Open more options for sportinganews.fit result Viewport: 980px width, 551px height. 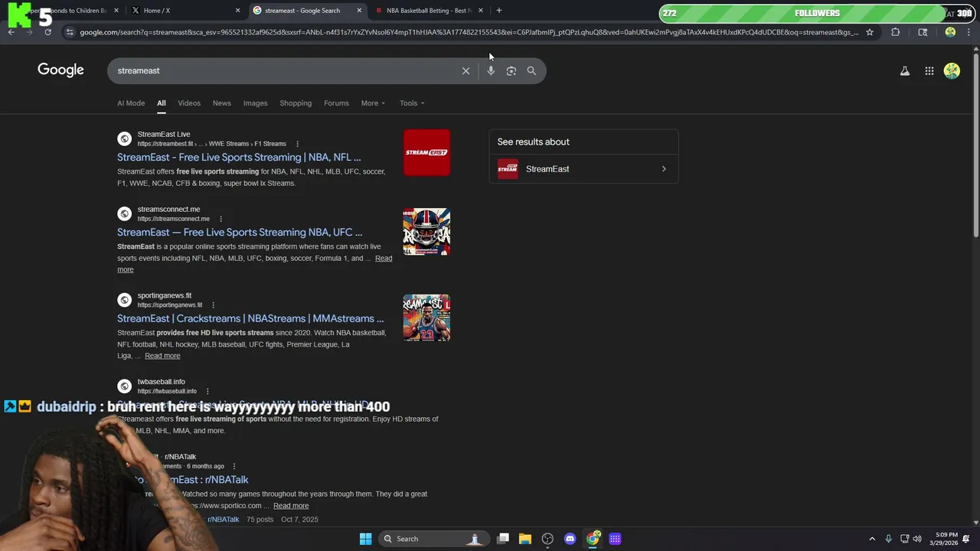point(214,305)
